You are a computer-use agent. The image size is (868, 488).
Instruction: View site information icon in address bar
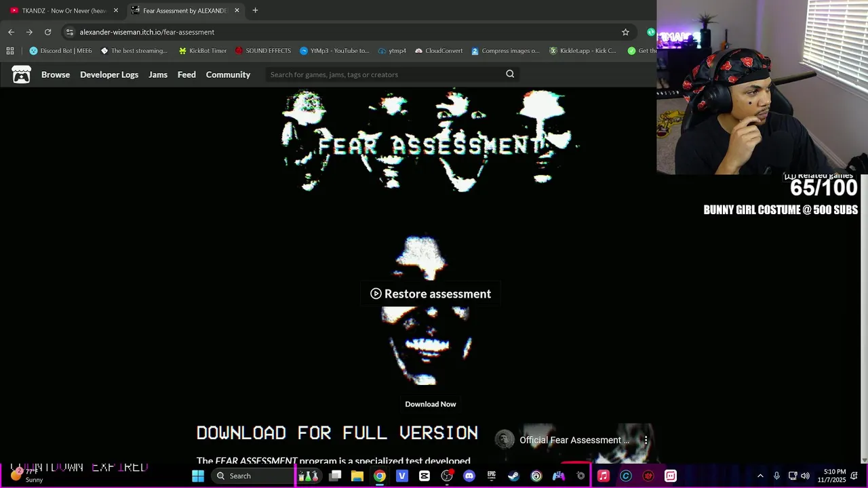69,32
